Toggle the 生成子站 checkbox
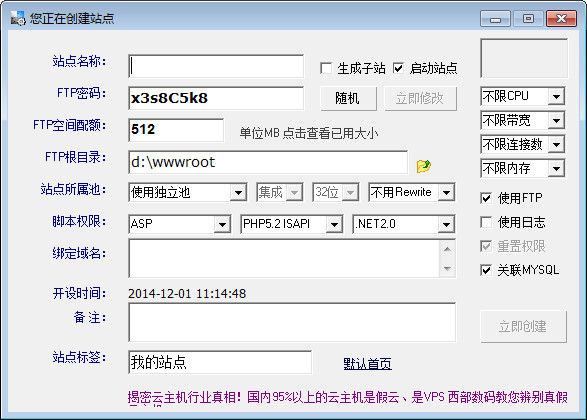Screen dimensions: 587x420 click(326, 69)
